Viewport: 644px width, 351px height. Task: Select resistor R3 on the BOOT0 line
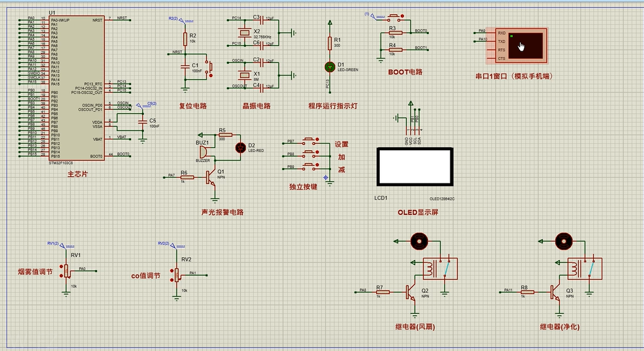pos(395,32)
